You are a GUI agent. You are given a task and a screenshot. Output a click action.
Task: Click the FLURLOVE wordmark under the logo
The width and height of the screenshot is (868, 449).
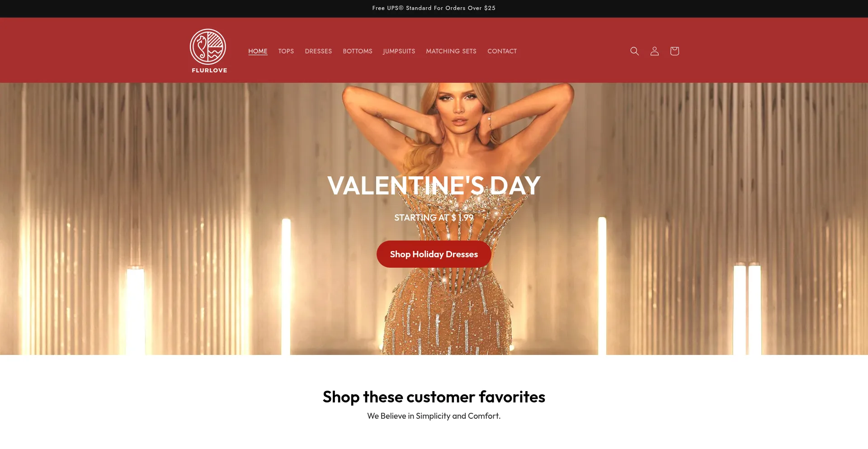pyautogui.click(x=209, y=70)
